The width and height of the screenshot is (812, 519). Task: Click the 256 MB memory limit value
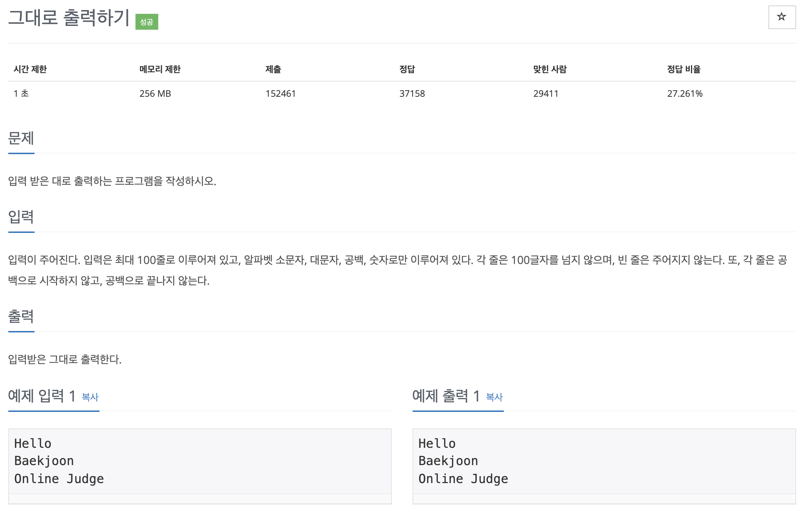155,94
